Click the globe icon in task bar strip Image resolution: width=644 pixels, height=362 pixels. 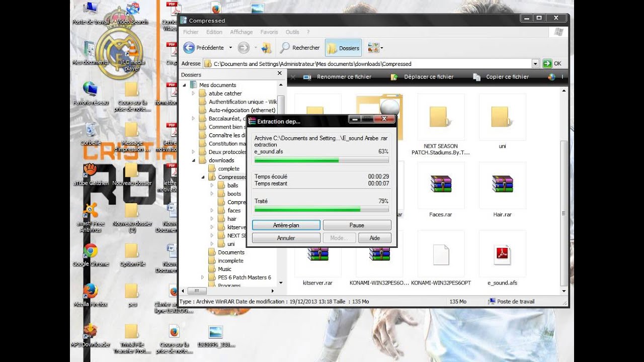[552, 77]
